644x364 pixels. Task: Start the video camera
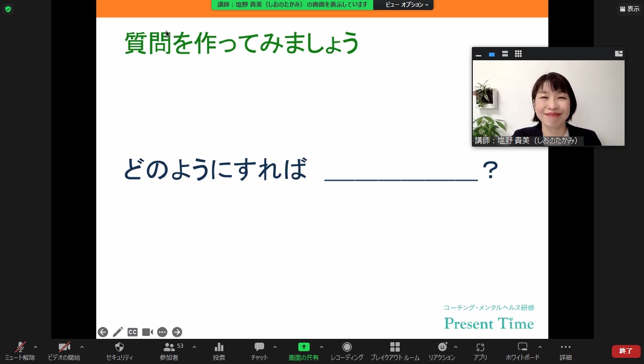[64, 351]
